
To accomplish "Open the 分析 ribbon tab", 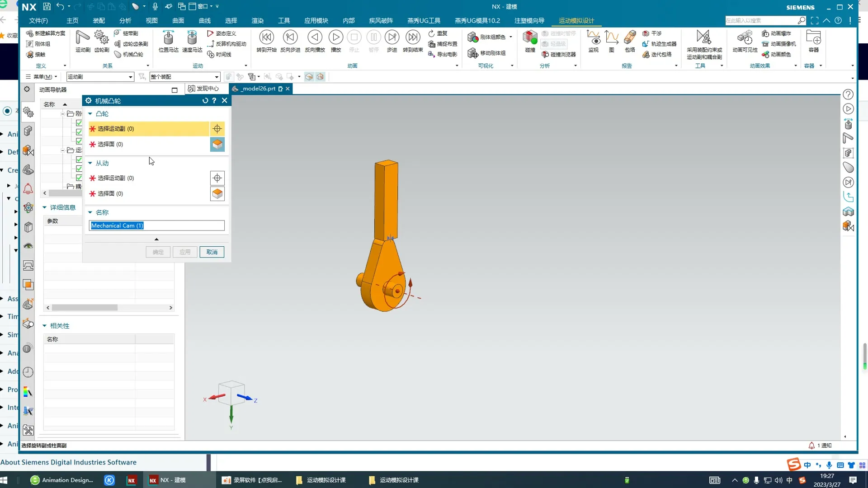I will 125,21.
